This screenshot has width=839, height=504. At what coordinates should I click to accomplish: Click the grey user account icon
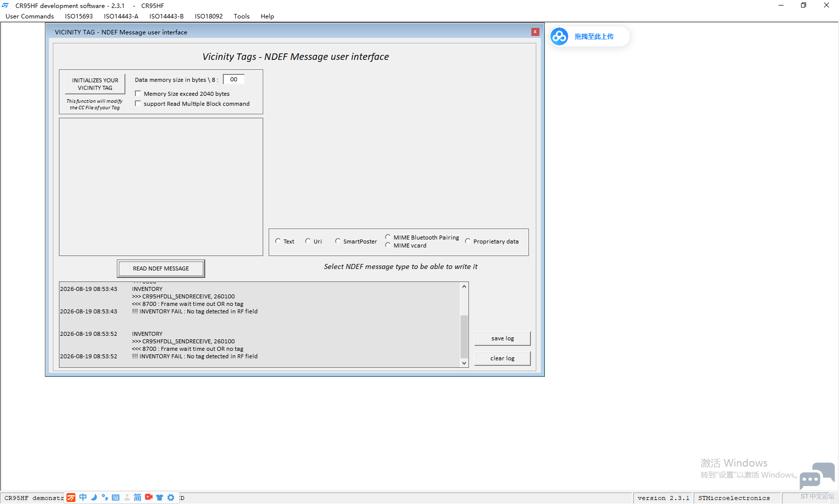point(127,498)
